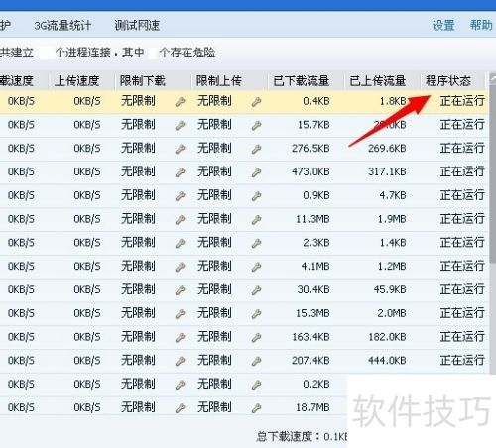The height and width of the screenshot is (448, 496).
Task: Open upload limit wrench for 0.4KB downloaded row
Action: click(x=256, y=102)
